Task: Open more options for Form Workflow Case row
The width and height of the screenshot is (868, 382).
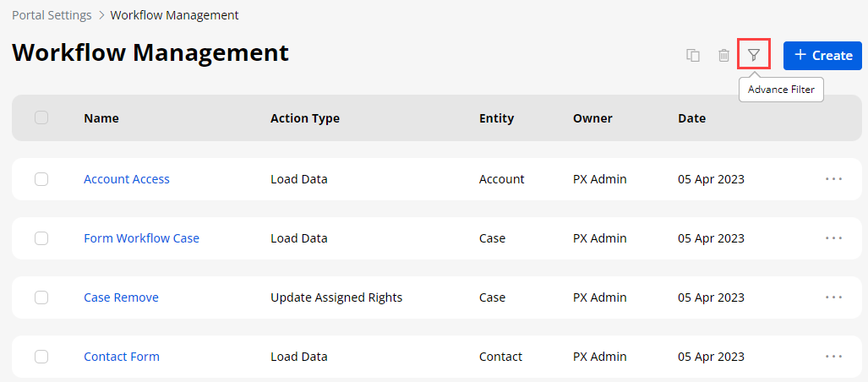Action: point(833,238)
